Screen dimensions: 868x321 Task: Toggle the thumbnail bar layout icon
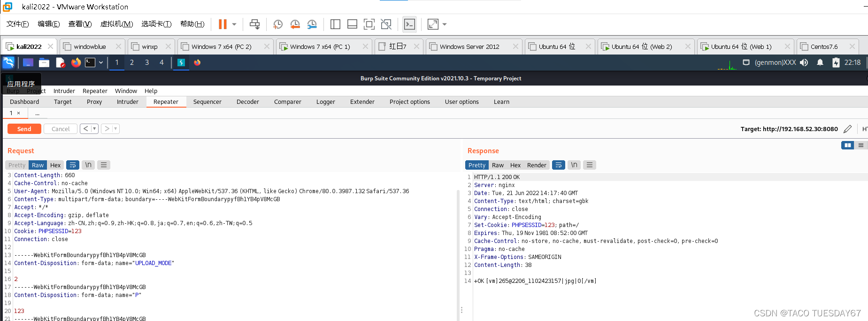tap(352, 24)
